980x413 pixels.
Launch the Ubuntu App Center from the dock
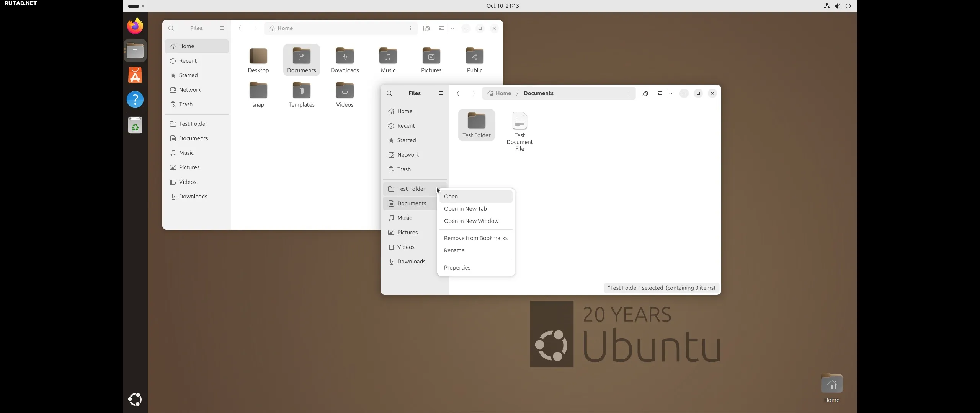(135, 75)
